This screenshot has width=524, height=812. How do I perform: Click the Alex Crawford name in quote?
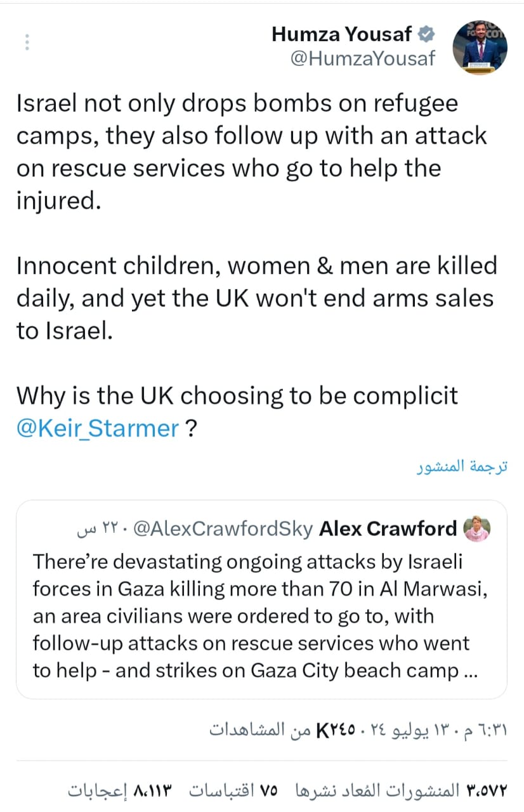click(x=388, y=528)
